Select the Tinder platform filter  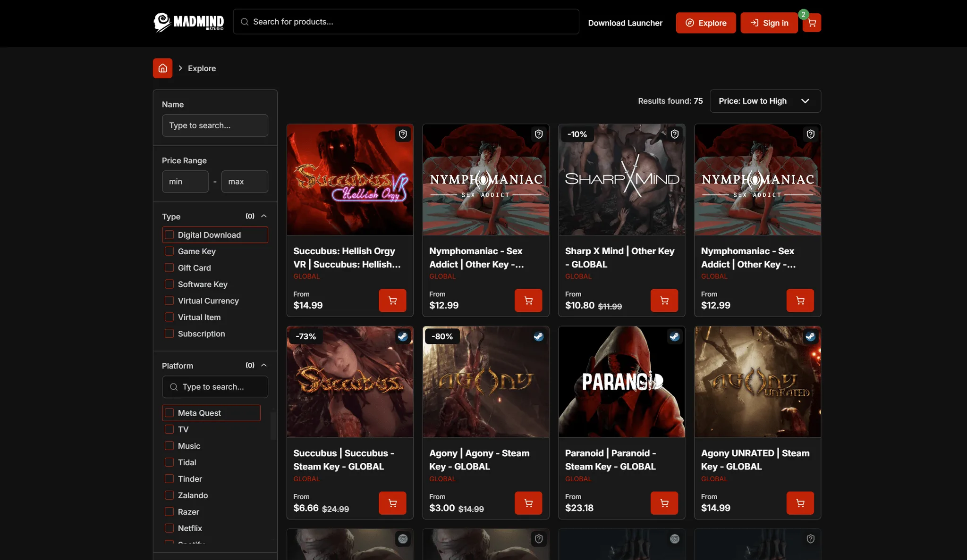click(169, 479)
